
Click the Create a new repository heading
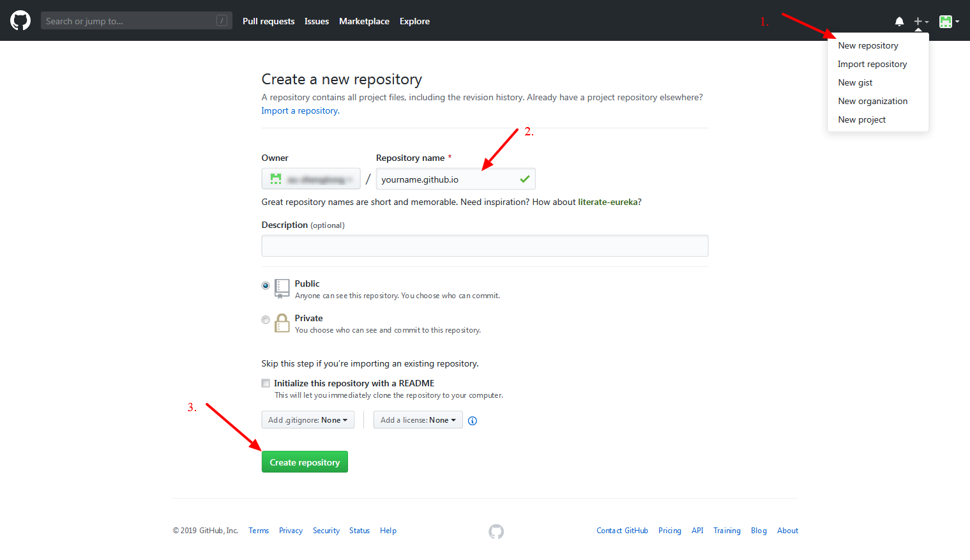point(342,79)
